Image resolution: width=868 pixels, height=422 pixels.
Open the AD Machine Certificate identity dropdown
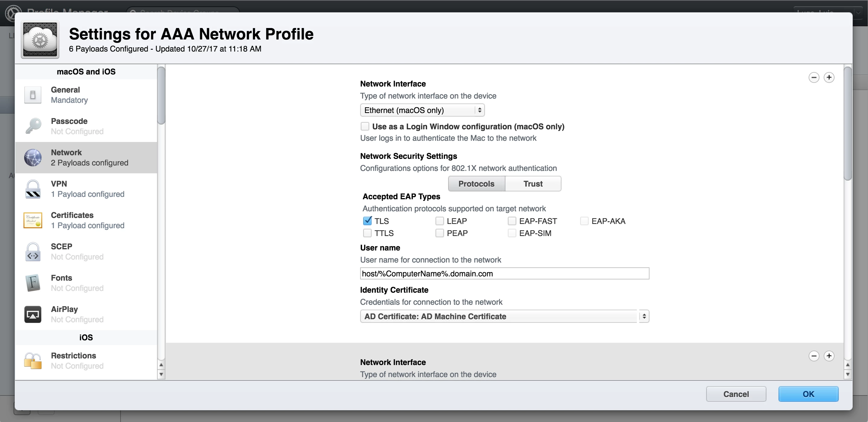[504, 316]
